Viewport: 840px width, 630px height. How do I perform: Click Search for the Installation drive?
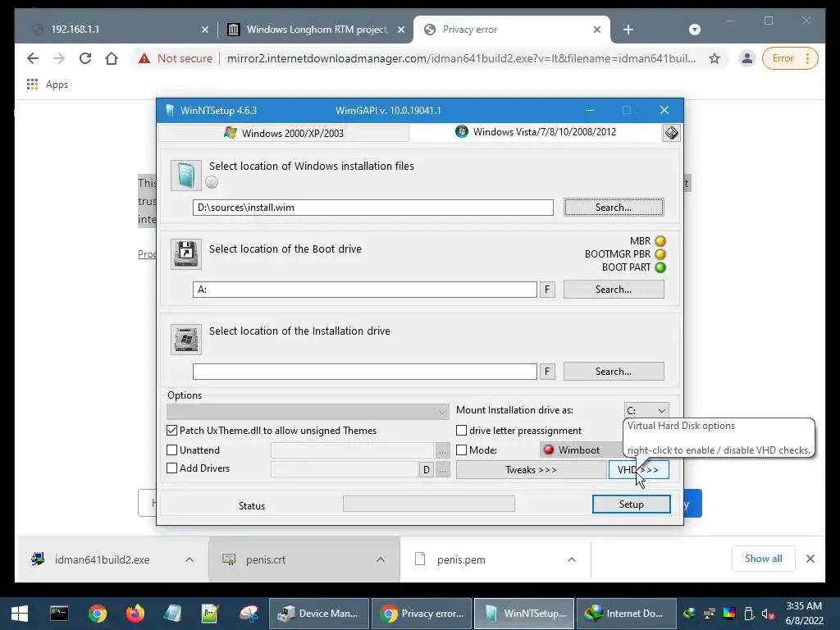tap(614, 372)
